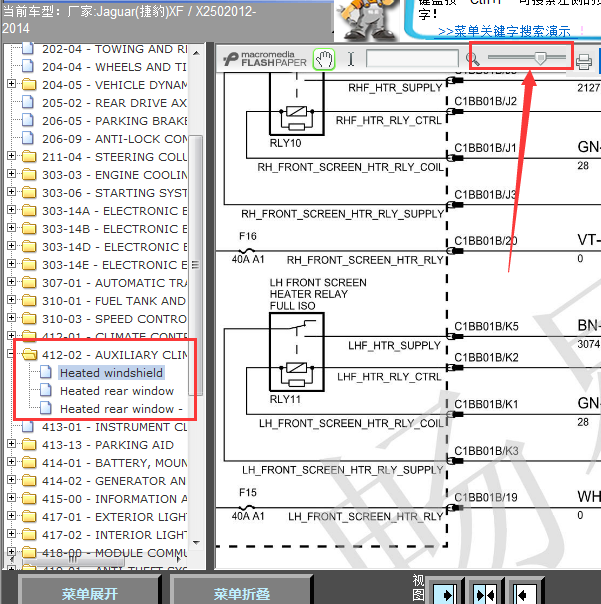Select the Heated windshield document

111,373
